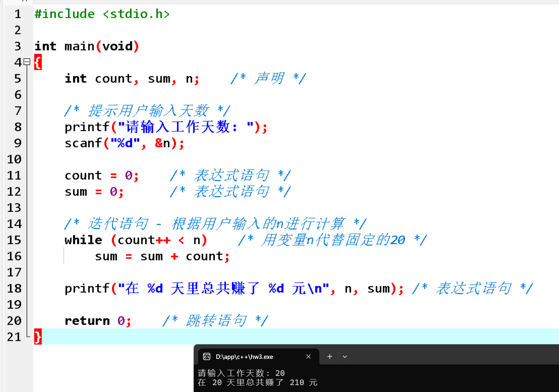Click terminal output '在 20 天里总共赚了 210 元'
The width and height of the screenshot is (559, 392).
[x=258, y=382]
